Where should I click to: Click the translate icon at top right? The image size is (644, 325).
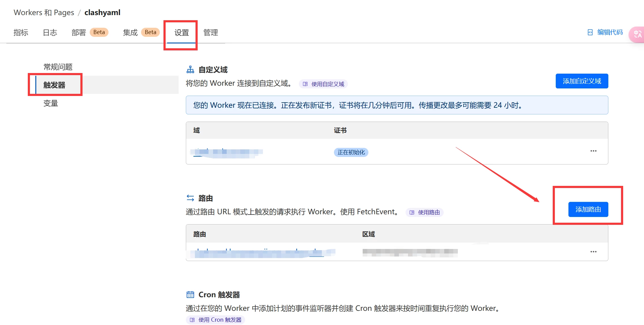pyautogui.click(x=637, y=34)
